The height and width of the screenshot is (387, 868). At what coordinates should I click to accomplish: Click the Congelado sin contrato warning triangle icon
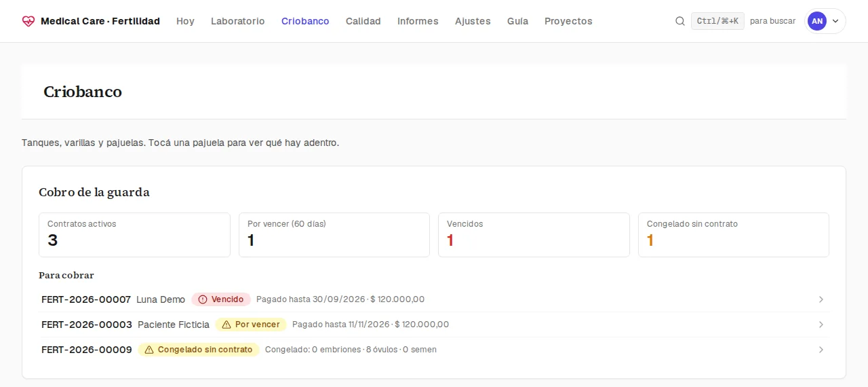click(x=149, y=350)
